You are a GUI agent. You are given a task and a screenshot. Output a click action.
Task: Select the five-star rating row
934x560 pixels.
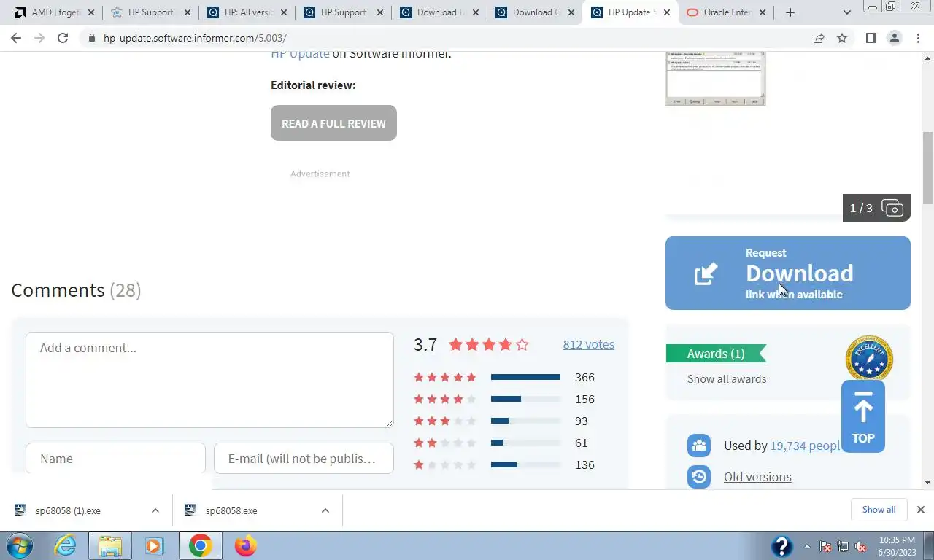coord(504,377)
